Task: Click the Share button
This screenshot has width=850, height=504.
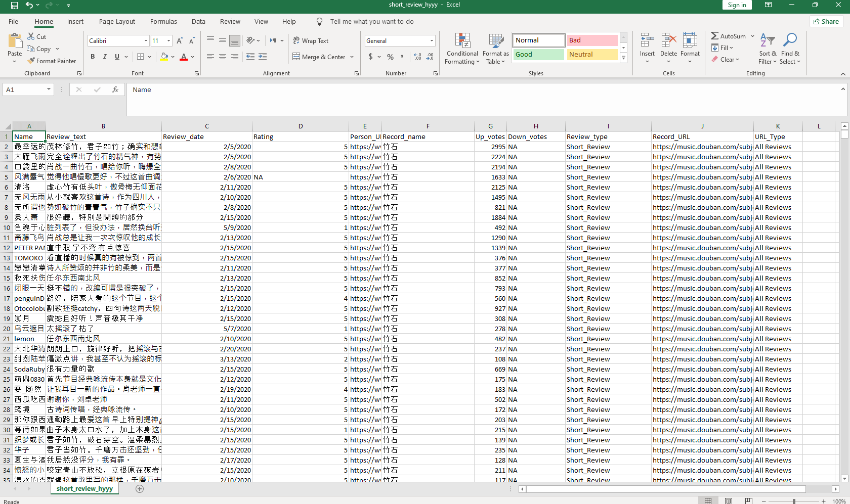Action: click(826, 21)
